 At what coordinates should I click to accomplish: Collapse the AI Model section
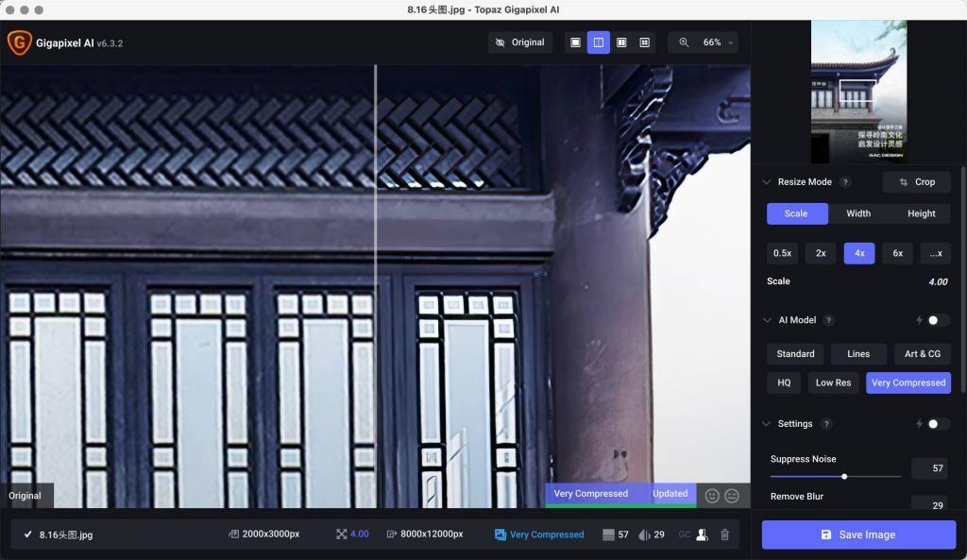click(767, 320)
